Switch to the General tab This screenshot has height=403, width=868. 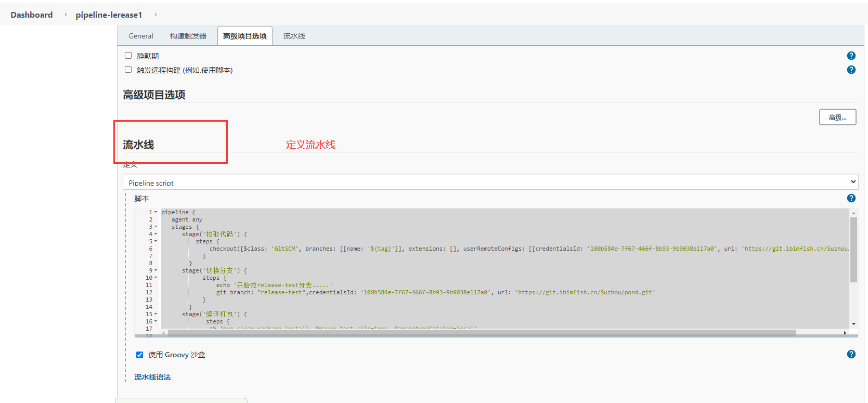pyautogui.click(x=141, y=36)
